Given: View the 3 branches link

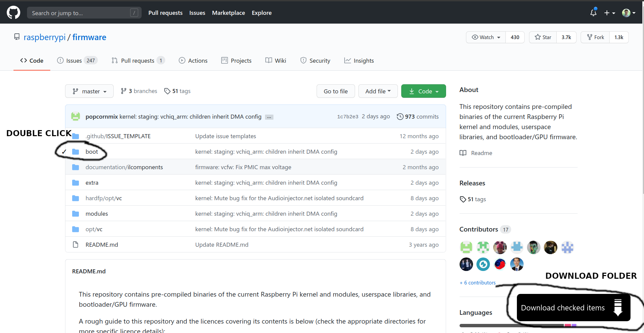Looking at the screenshot, I should point(139,91).
